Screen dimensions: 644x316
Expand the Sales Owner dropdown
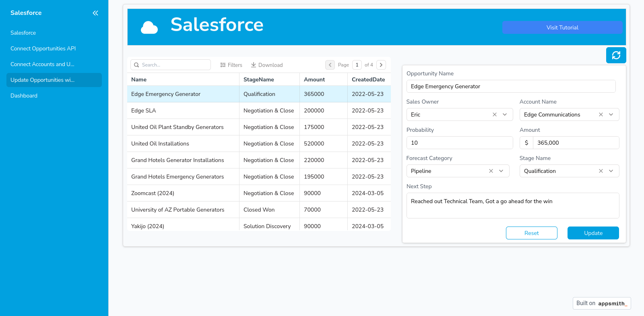coord(505,114)
